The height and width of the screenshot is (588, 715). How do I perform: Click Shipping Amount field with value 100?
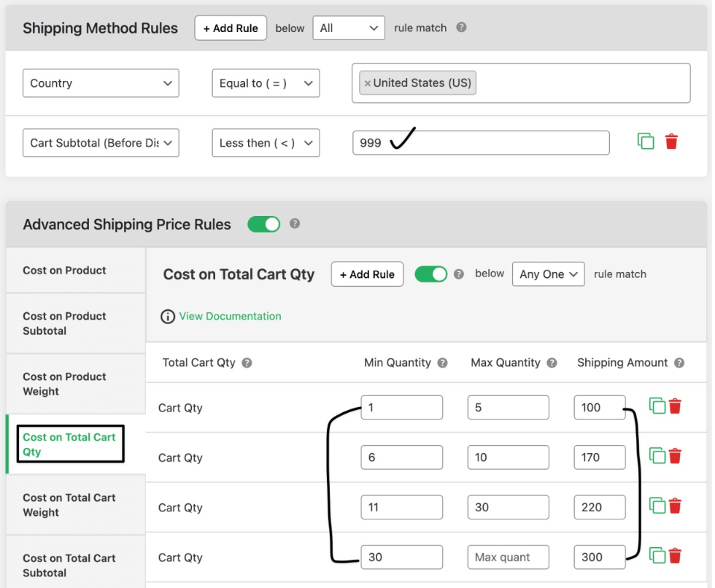point(599,408)
